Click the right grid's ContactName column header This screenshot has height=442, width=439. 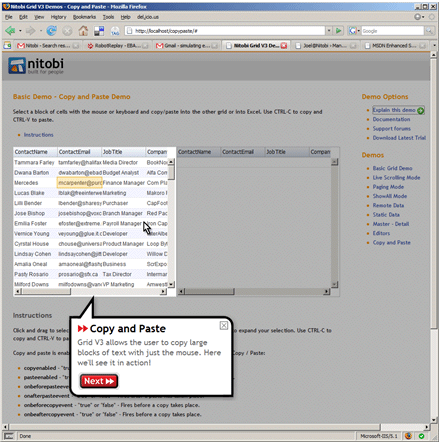click(199, 152)
